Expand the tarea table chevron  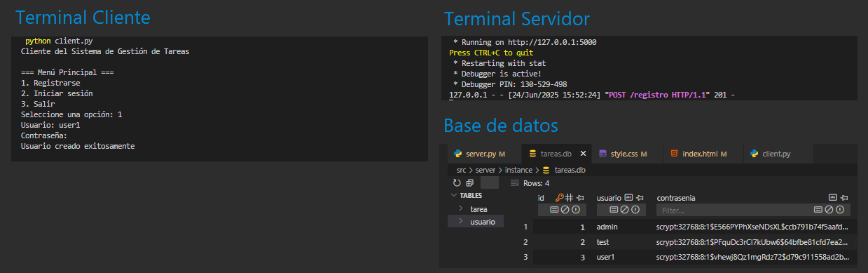click(x=461, y=208)
